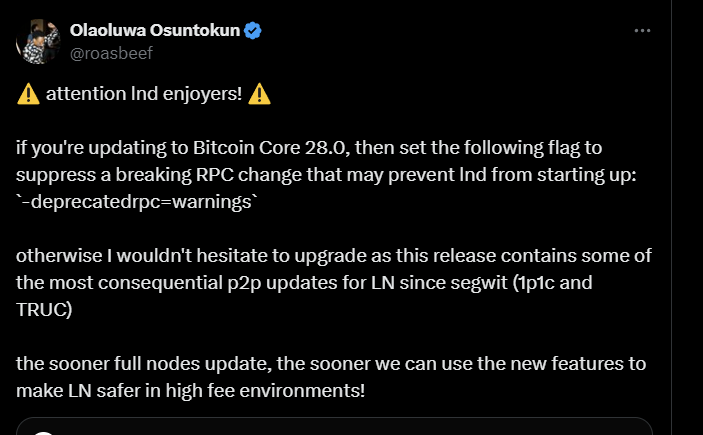Screen dimensions: 703x435
Task: Click the first warning emoji before 'attention'
Action: pyautogui.click(x=27, y=95)
